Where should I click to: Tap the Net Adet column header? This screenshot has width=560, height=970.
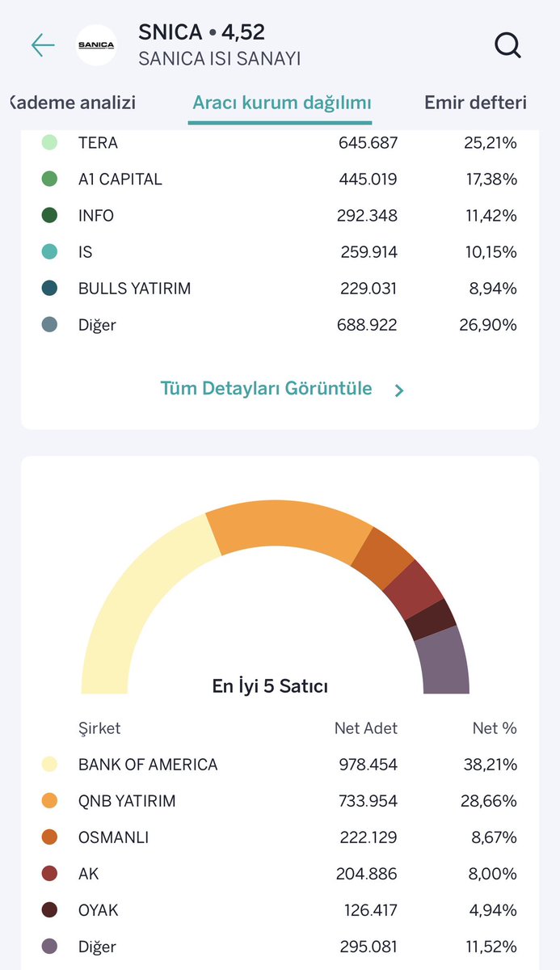pos(366,728)
